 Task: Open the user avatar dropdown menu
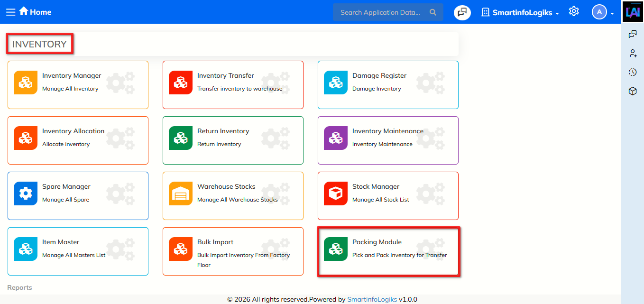[603, 12]
